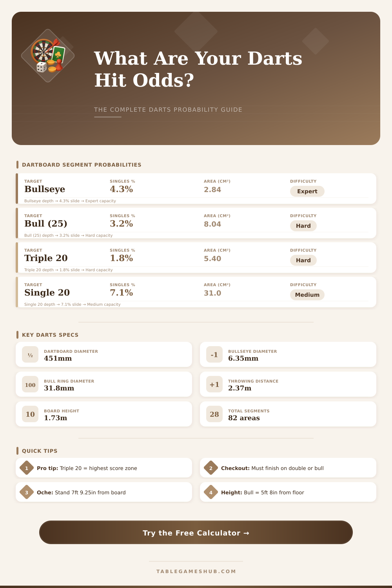Select the Expert difficulty badge
Viewport: 392px width, 588px height.
(307, 191)
